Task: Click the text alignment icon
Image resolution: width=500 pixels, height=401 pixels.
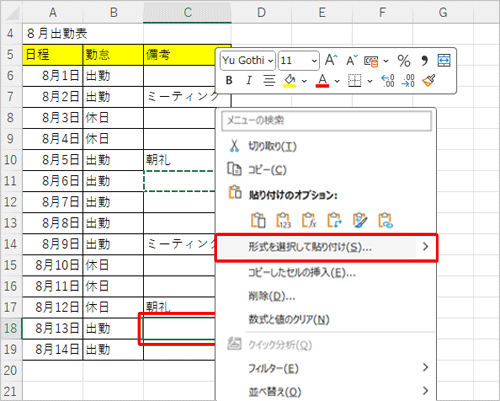Action: [269, 80]
